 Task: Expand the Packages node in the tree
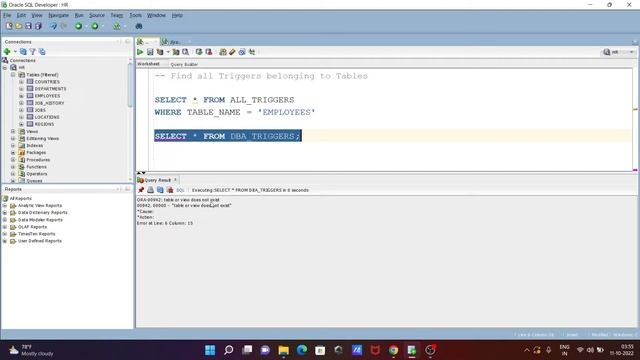pos(13,153)
